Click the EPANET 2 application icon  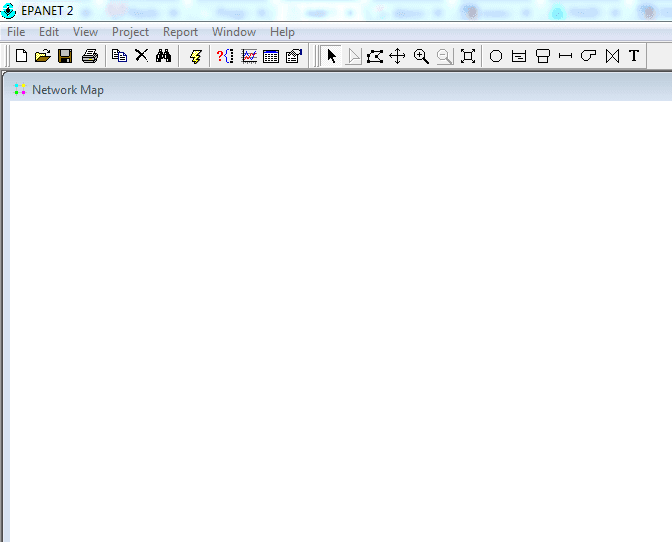coord(9,11)
